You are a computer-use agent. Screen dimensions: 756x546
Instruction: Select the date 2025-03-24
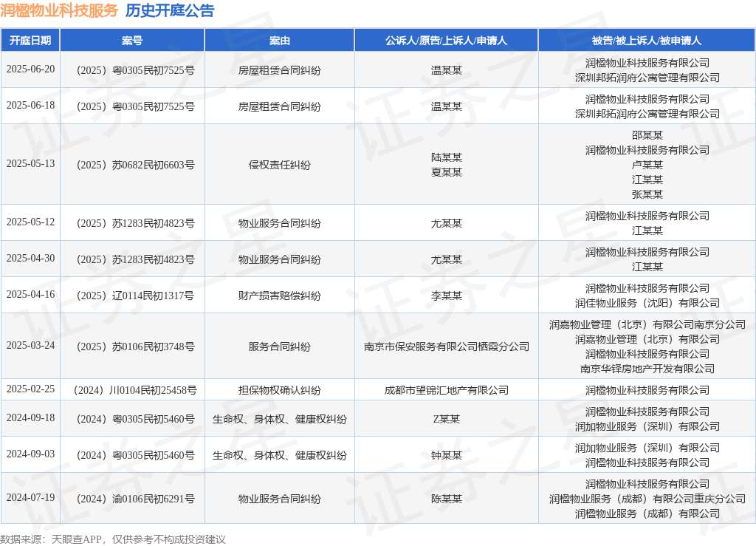[30, 345]
